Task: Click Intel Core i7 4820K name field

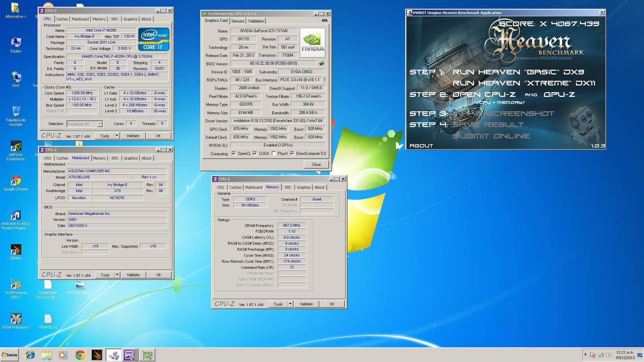Action: pos(101,30)
